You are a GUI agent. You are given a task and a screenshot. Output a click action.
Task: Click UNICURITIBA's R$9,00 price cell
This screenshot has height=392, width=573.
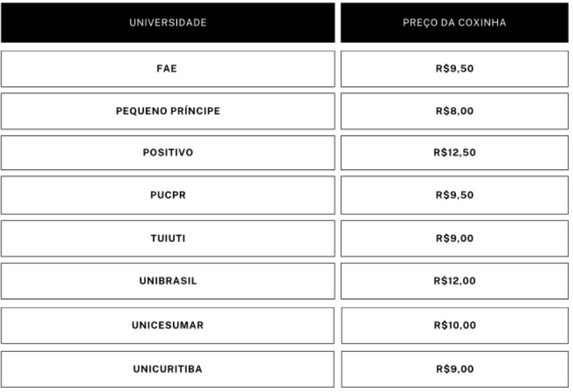click(x=455, y=369)
